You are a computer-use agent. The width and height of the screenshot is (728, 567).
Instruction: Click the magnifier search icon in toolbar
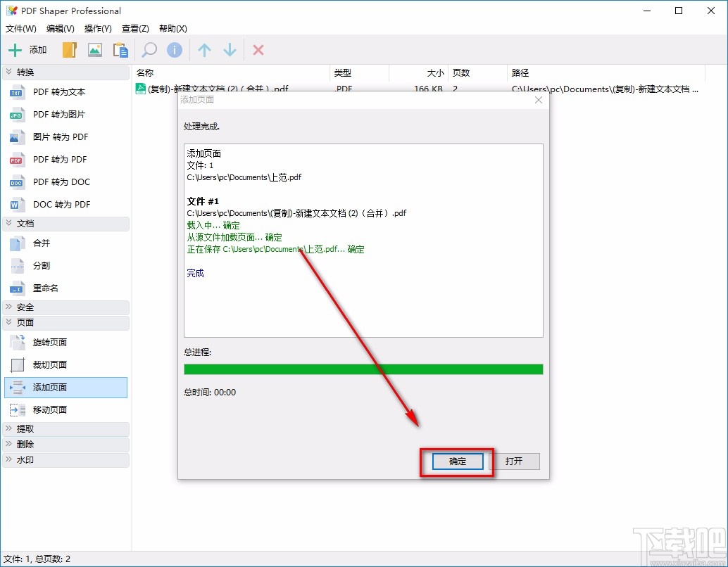(148, 49)
